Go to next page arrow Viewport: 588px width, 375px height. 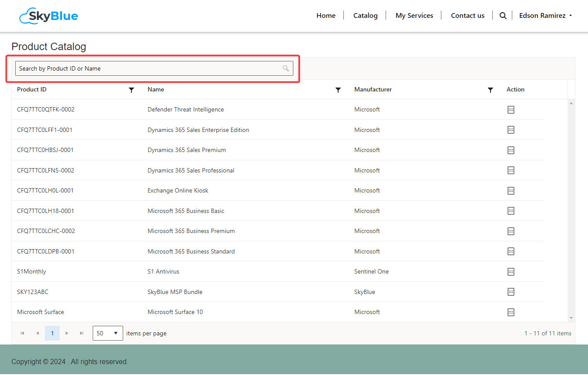pyautogui.click(x=67, y=333)
